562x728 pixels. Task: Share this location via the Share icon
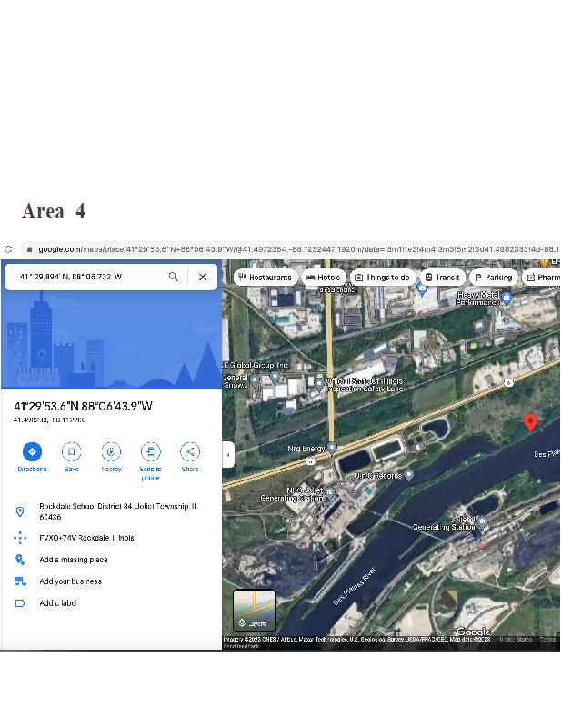coord(189,451)
